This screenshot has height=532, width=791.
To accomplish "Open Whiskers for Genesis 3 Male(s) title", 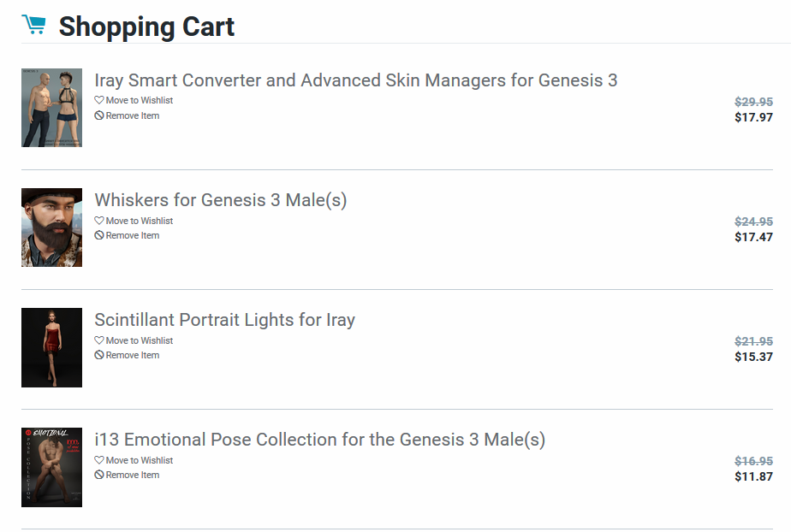I will pyautogui.click(x=220, y=200).
